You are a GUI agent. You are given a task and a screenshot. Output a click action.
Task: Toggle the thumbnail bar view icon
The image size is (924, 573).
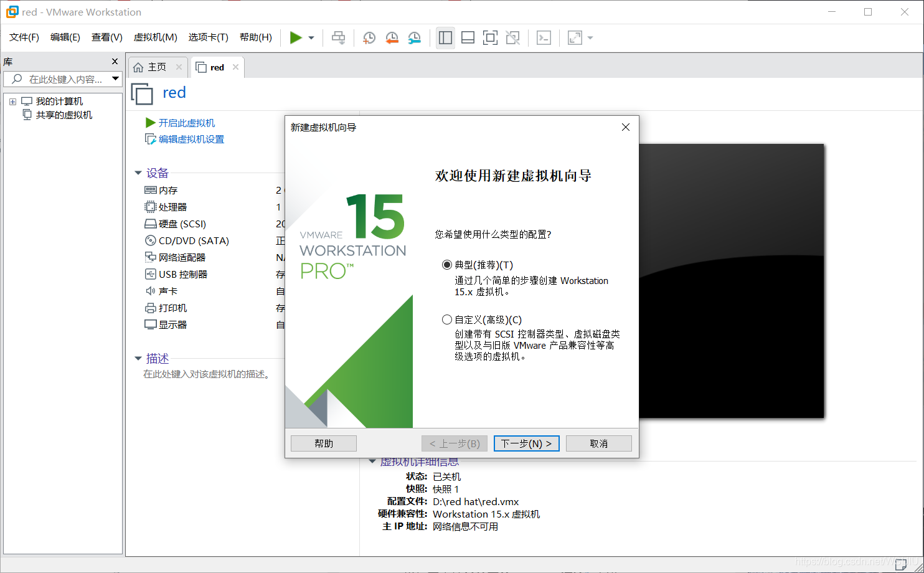click(468, 38)
